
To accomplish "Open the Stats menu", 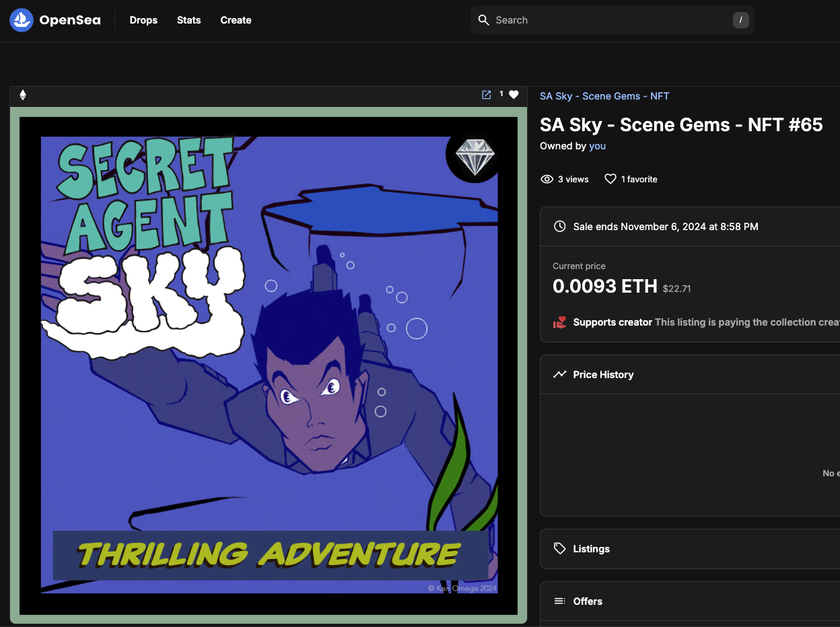I will pos(189,20).
